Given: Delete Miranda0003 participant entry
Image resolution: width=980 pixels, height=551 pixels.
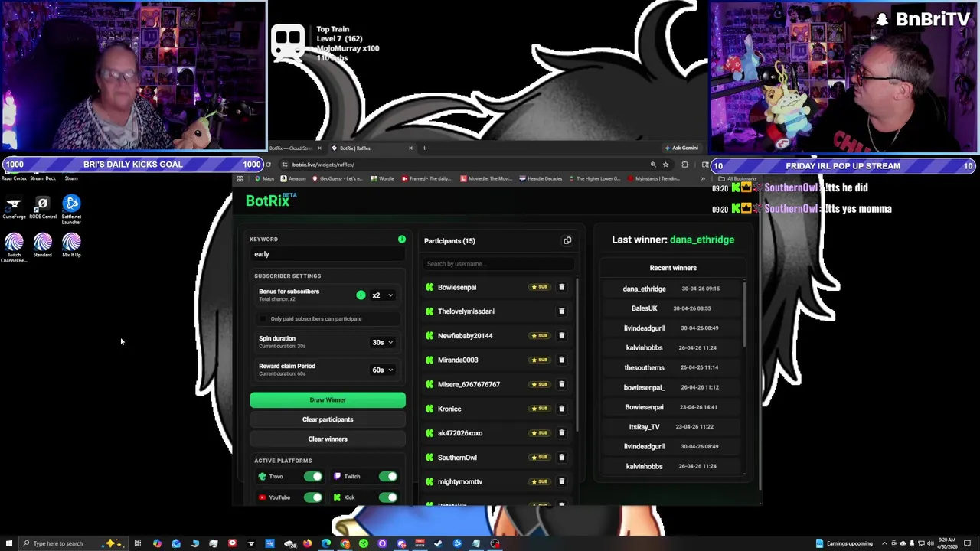Looking at the screenshot, I should [561, 360].
